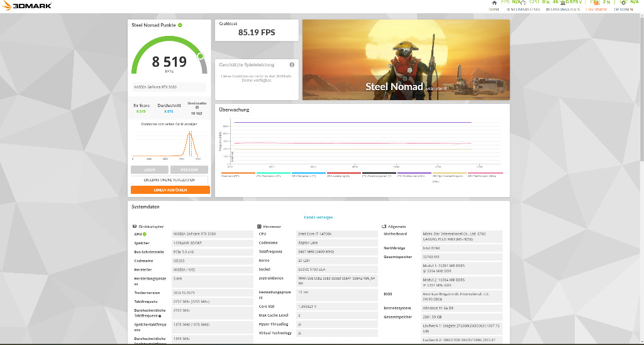The height and width of the screenshot is (345, 644).
Task: Click info icon beside Geschätzte Spieleleistung
Action: [x=292, y=65]
